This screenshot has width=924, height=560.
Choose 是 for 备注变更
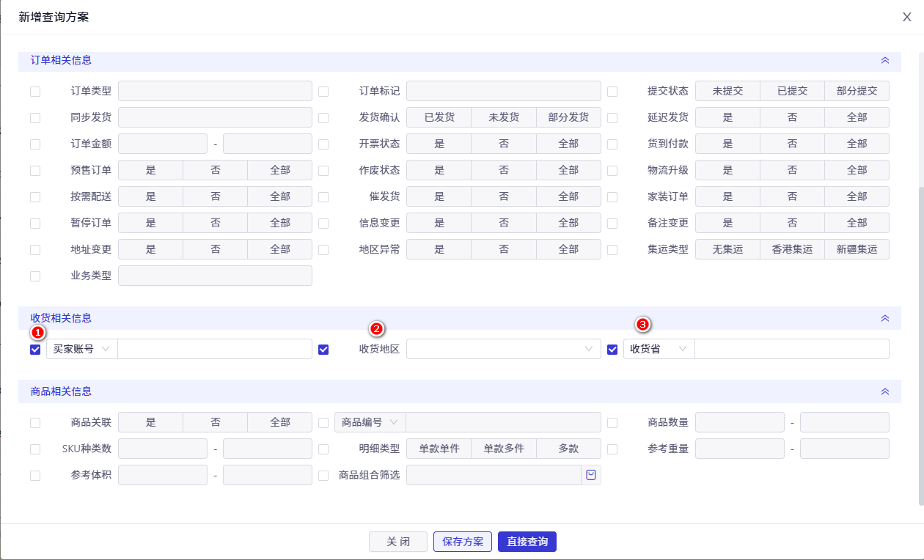(x=727, y=223)
